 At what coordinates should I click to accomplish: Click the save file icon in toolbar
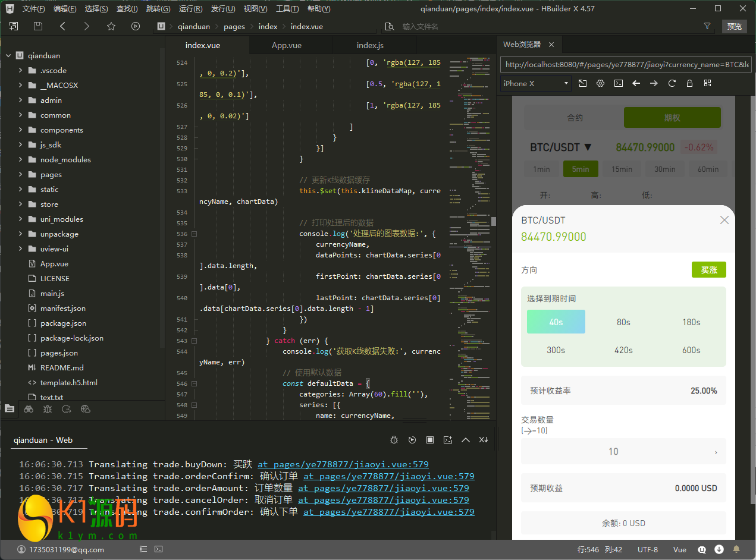pyautogui.click(x=38, y=26)
